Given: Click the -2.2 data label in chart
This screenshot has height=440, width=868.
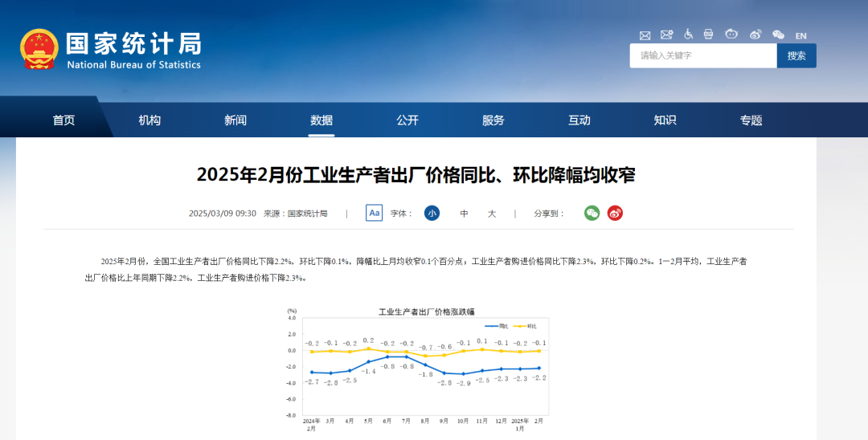Looking at the screenshot, I should point(539,378).
